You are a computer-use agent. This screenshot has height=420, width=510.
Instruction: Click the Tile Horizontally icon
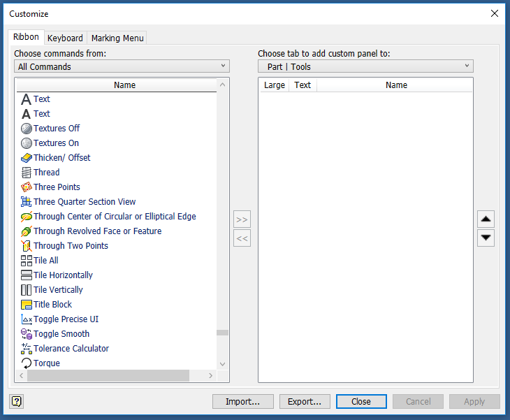[27, 275]
